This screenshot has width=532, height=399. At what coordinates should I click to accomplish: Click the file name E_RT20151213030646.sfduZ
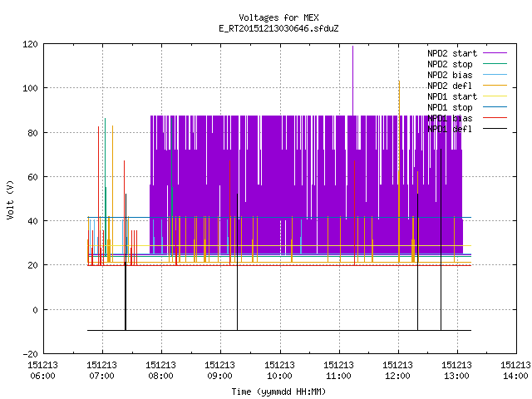(278, 28)
